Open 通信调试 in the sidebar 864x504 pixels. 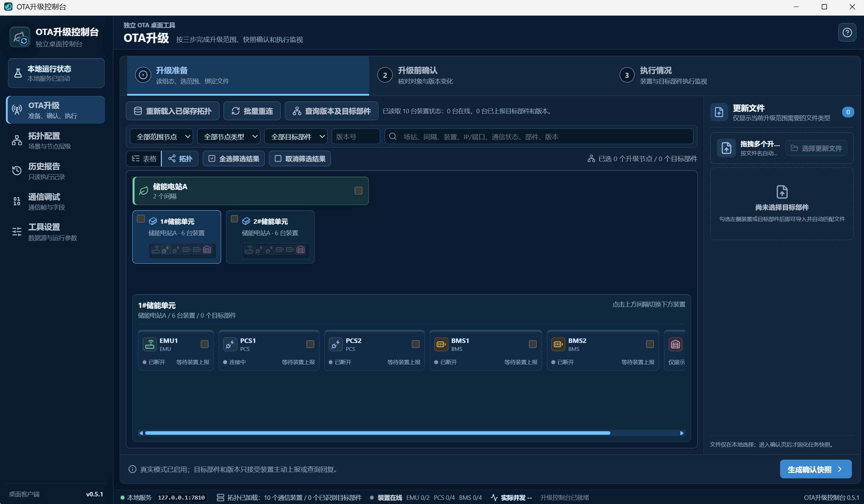coord(56,201)
